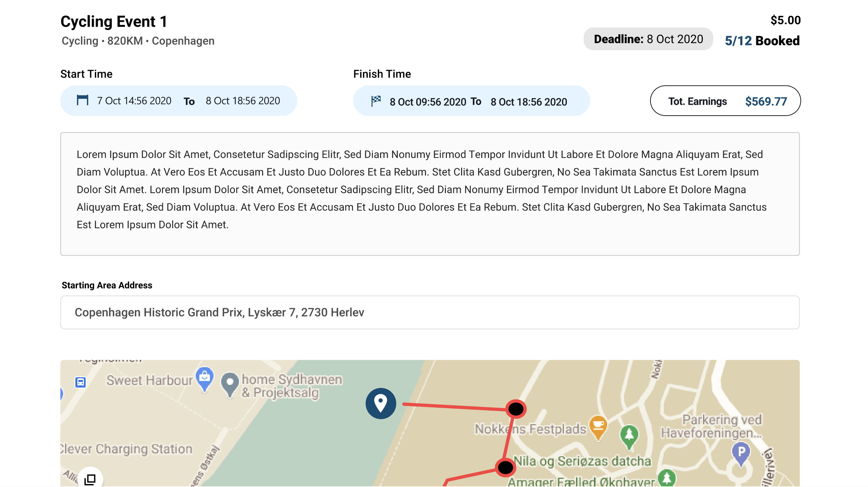Image resolution: width=868 pixels, height=487 pixels.
Task: Click the blue location pin marker
Action: tap(381, 403)
